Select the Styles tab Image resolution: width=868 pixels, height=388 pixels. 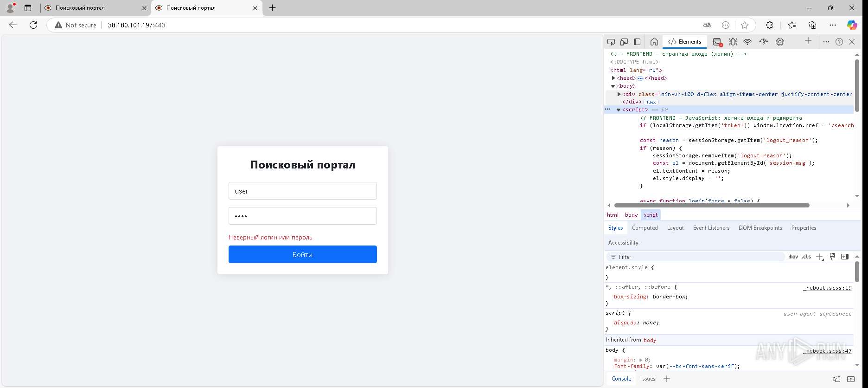(615, 228)
